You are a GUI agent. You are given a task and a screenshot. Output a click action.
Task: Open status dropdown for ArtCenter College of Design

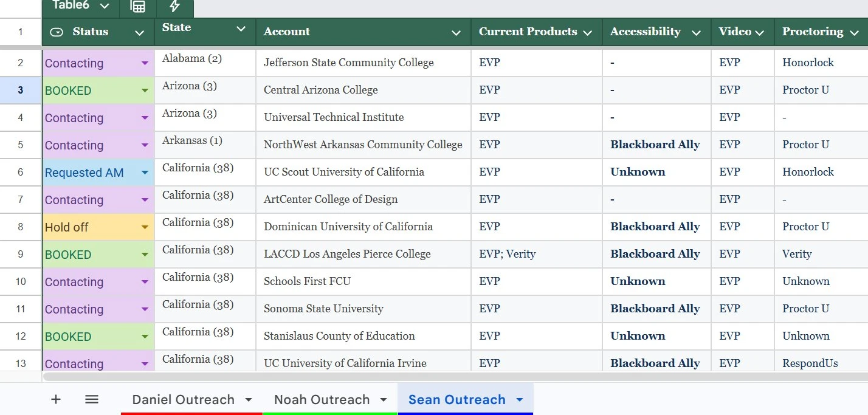pos(145,200)
